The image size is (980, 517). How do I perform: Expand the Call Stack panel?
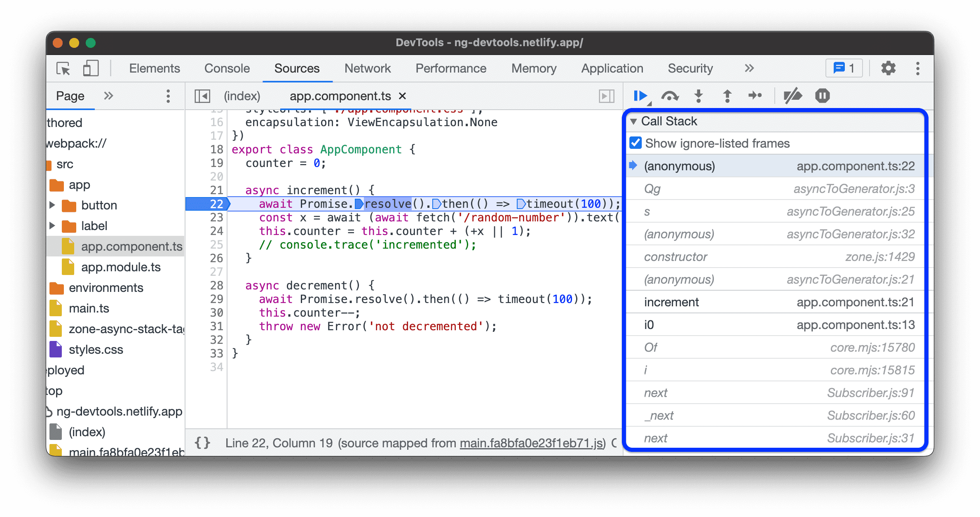coord(637,122)
